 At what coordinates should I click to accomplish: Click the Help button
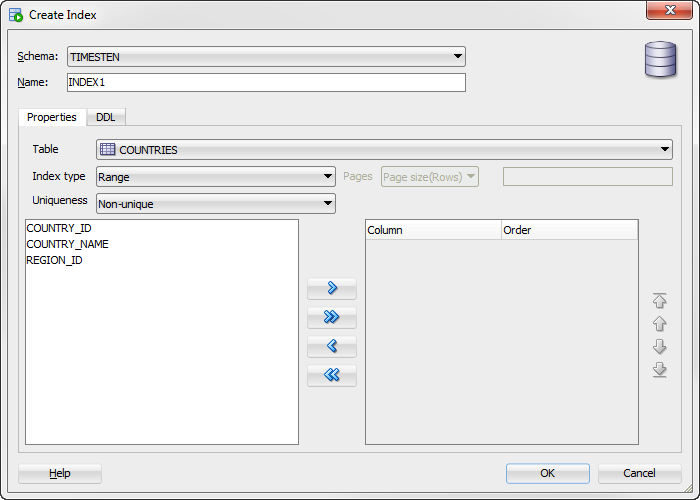(60, 473)
